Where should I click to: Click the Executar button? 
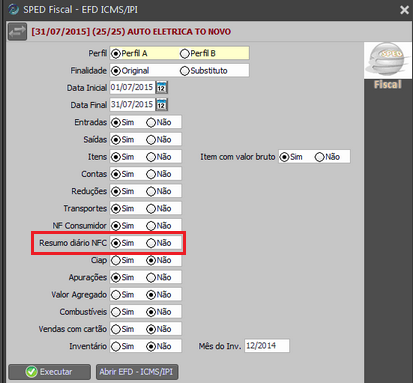(x=49, y=372)
